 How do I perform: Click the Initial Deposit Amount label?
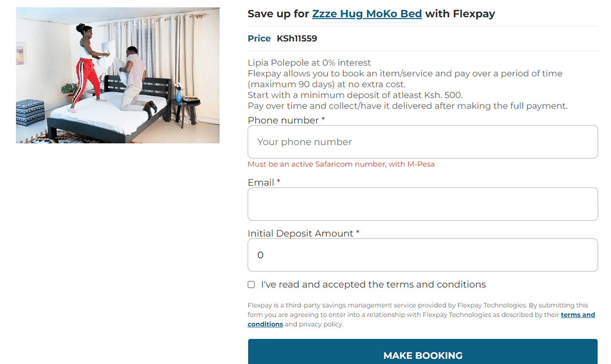click(x=302, y=233)
